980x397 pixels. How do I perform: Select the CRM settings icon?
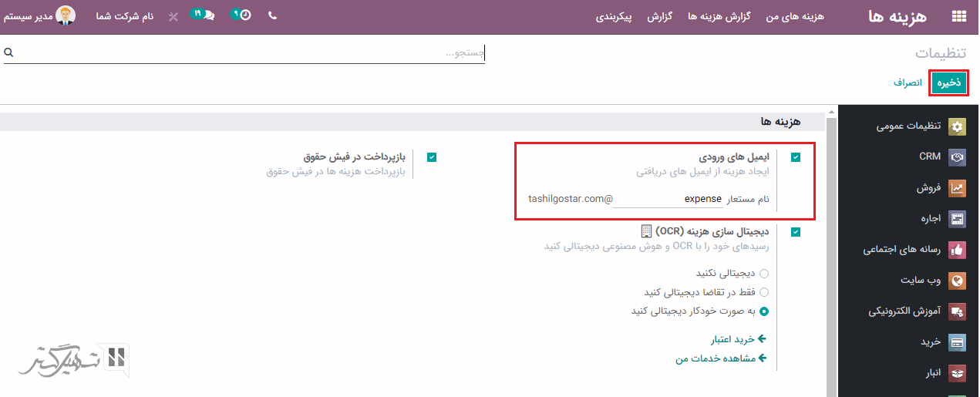pos(957,157)
